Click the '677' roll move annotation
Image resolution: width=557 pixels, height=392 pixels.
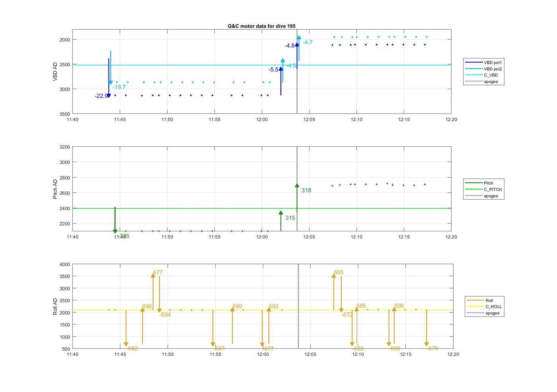158,272
